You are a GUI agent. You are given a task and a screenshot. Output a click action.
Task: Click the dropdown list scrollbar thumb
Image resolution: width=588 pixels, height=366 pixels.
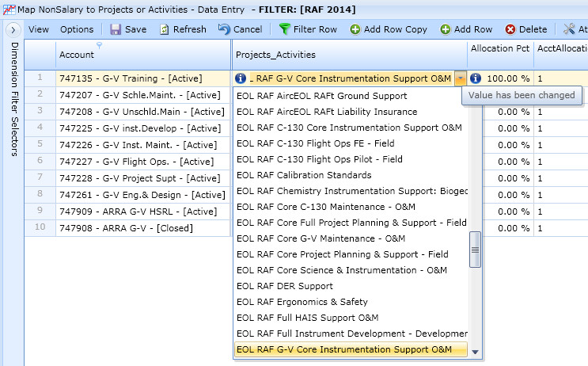click(x=475, y=250)
